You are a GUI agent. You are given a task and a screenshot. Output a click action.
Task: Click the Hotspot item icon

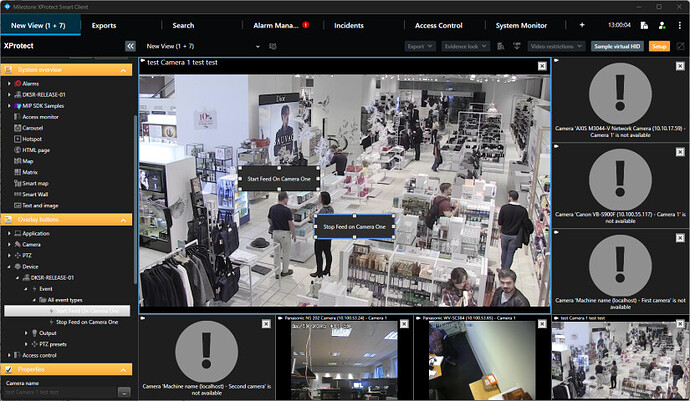tap(16, 139)
